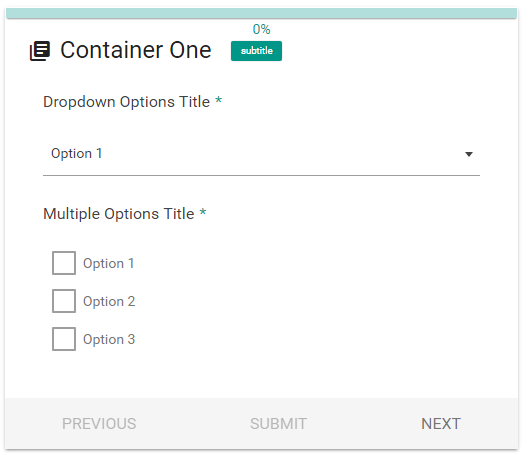Open the Option 1 dropdown field
The width and height of the screenshot is (528, 455).
tap(261, 154)
